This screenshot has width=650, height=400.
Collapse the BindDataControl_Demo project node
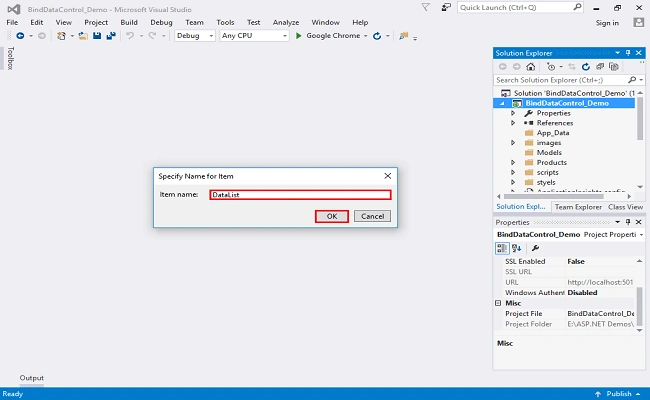[x=502, y=104]
